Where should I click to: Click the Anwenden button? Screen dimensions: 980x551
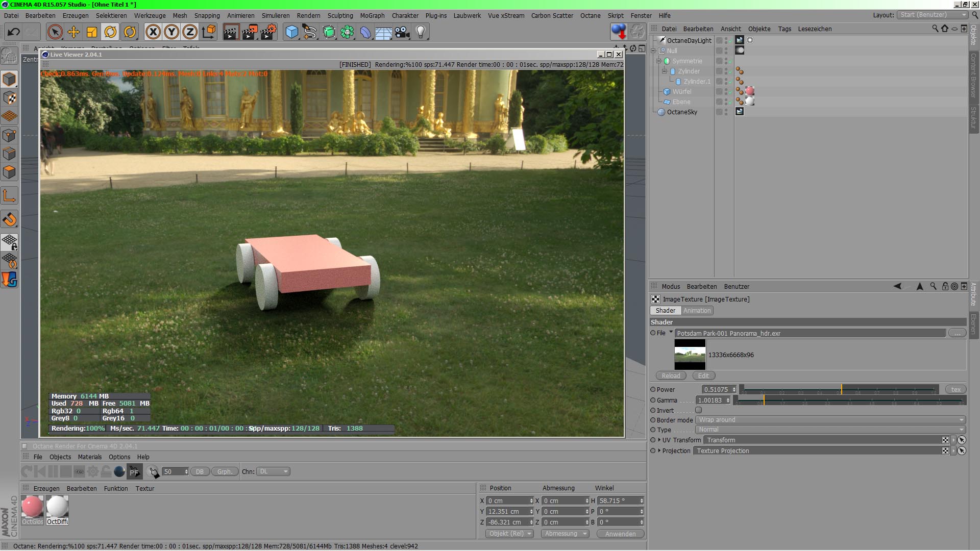click(x=620, y=534)
